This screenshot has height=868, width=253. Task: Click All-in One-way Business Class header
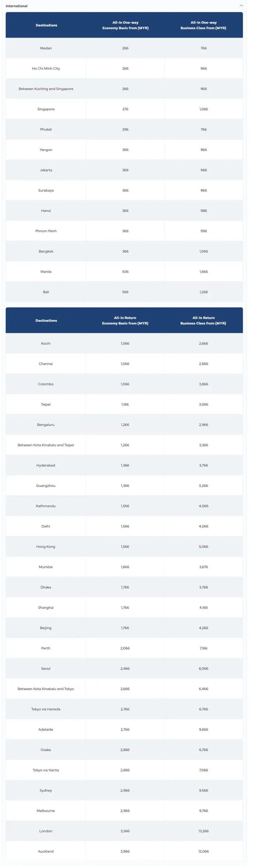click(203, 25)
